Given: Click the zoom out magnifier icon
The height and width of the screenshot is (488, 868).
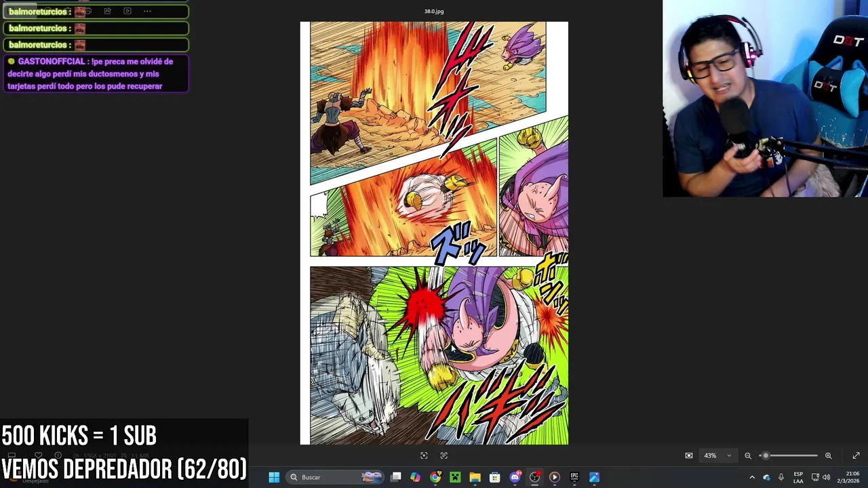Looking at the screenshot, I should (x=748, y=455).
